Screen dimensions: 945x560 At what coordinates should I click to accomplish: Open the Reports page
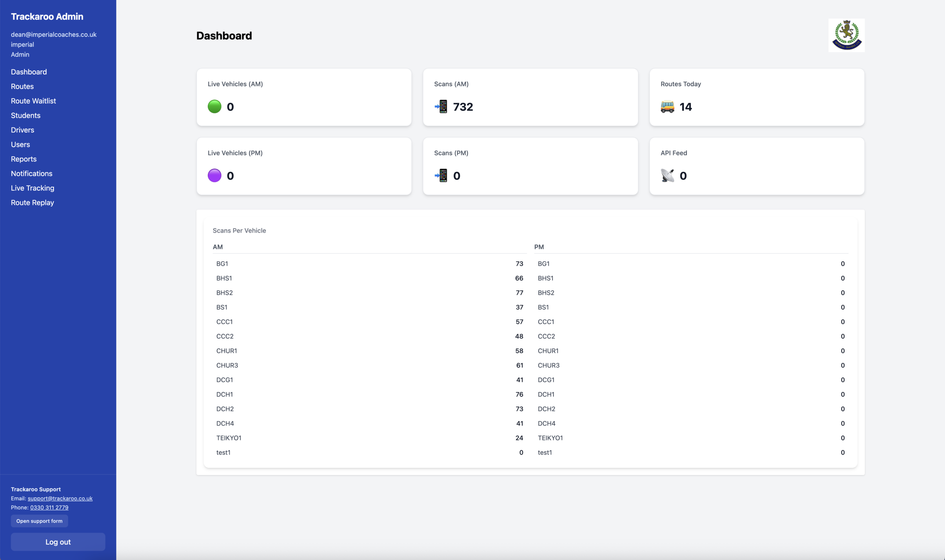[x=24, y=159]
